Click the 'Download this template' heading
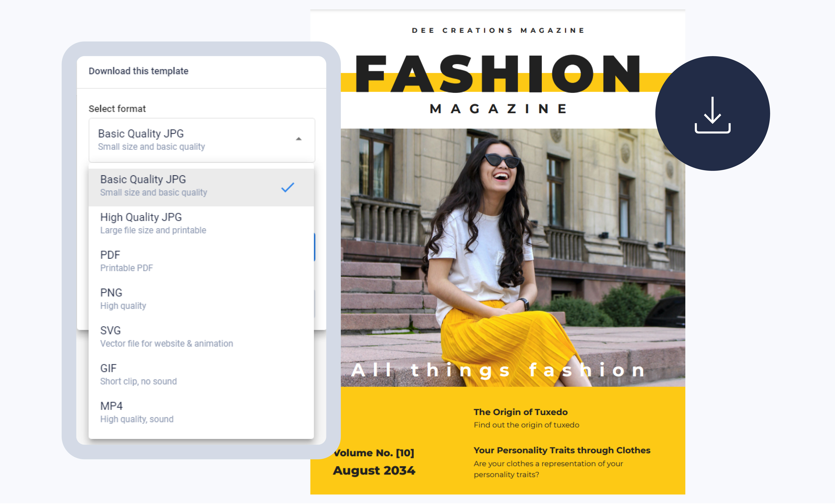The image size is (835, 504). (138, 71)
